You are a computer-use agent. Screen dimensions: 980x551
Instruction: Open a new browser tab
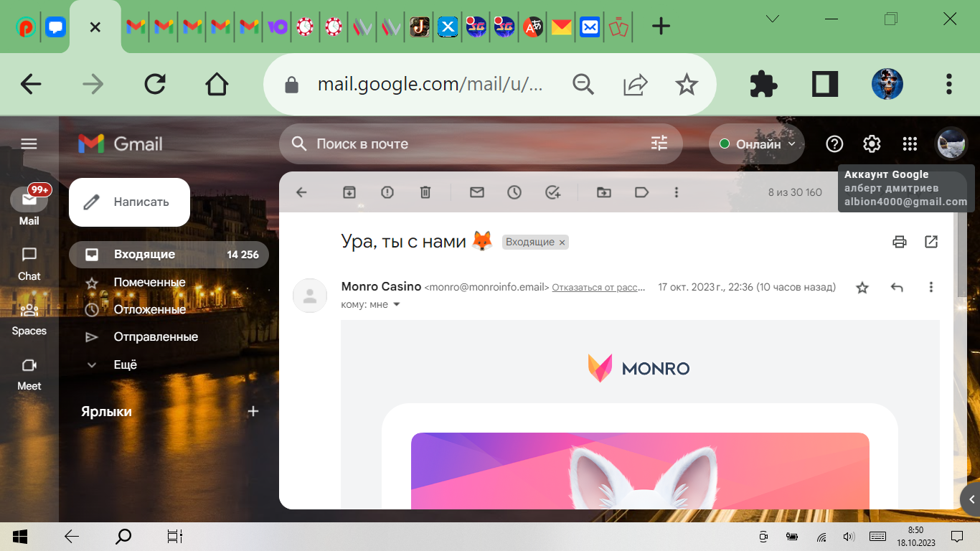[661, 27]
